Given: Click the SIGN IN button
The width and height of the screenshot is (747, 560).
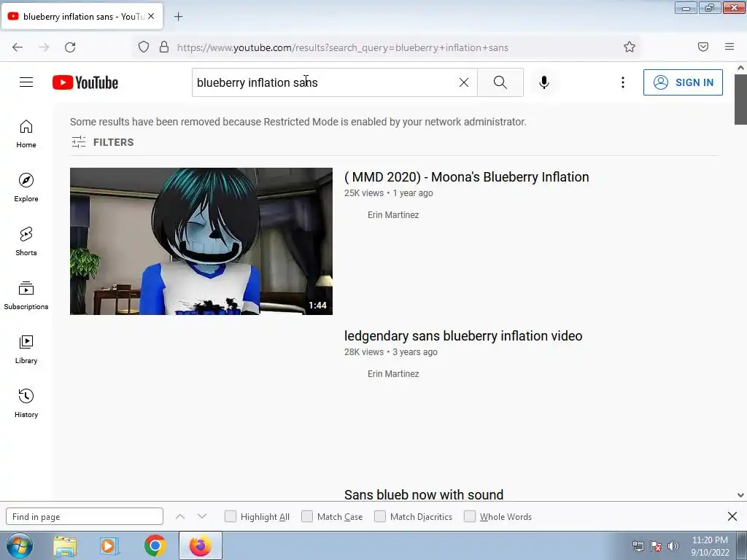Looking at the screenshot, I should pos(683,82).
